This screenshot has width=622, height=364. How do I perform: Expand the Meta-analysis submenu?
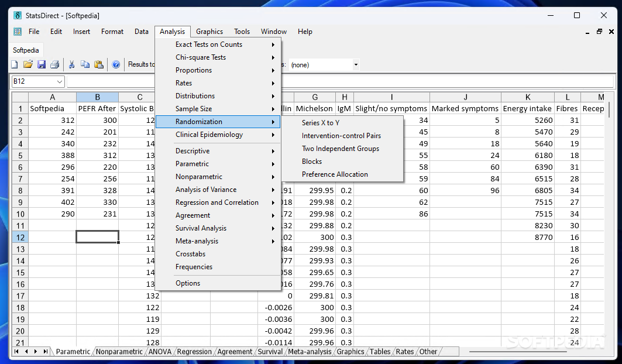tap(218, 241)
